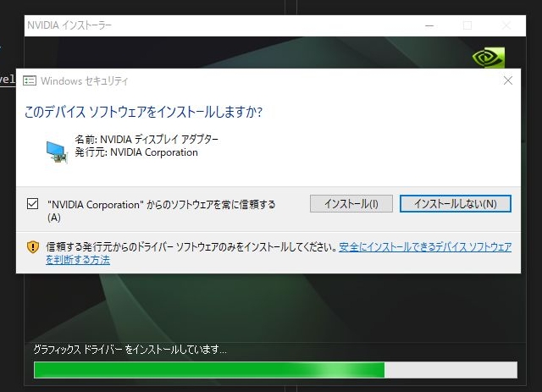
Task: Click the yellow warning shield icon
Action: (x=33, y=247)
